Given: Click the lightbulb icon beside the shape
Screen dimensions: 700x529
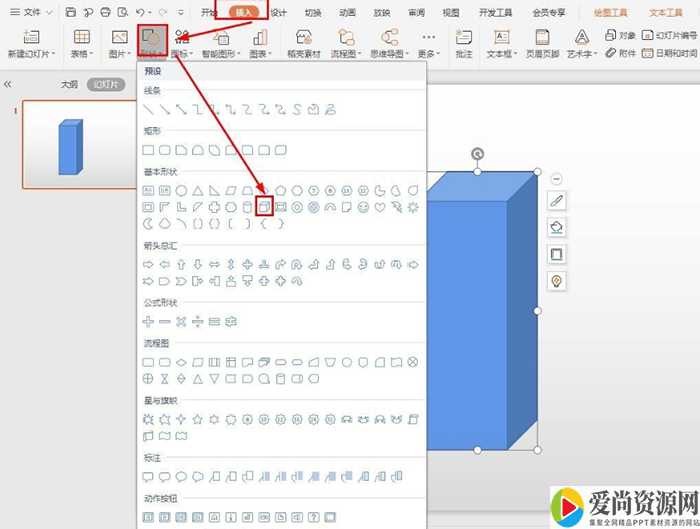Looking at the screenshot, I should [x=557, y=281].
